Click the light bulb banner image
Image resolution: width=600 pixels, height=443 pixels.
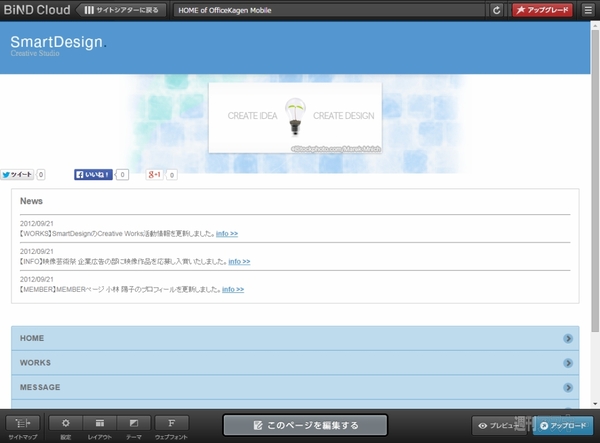295,118
